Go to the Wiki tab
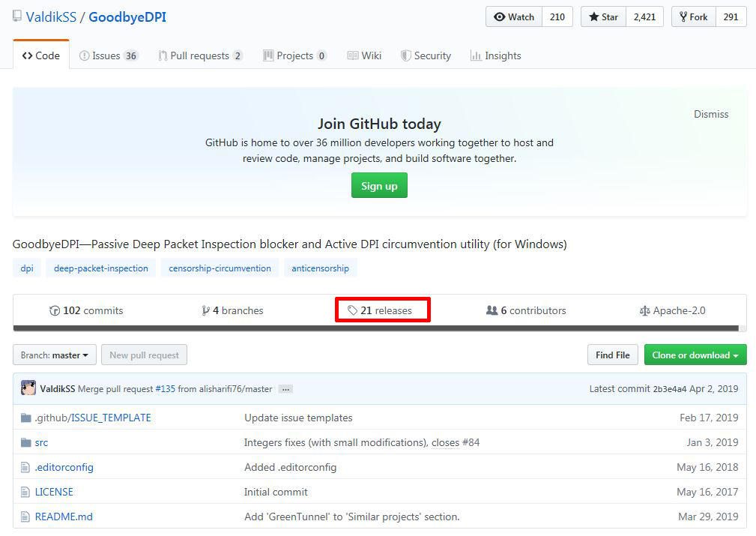This screenshot has height=536, width=756. 364,55
